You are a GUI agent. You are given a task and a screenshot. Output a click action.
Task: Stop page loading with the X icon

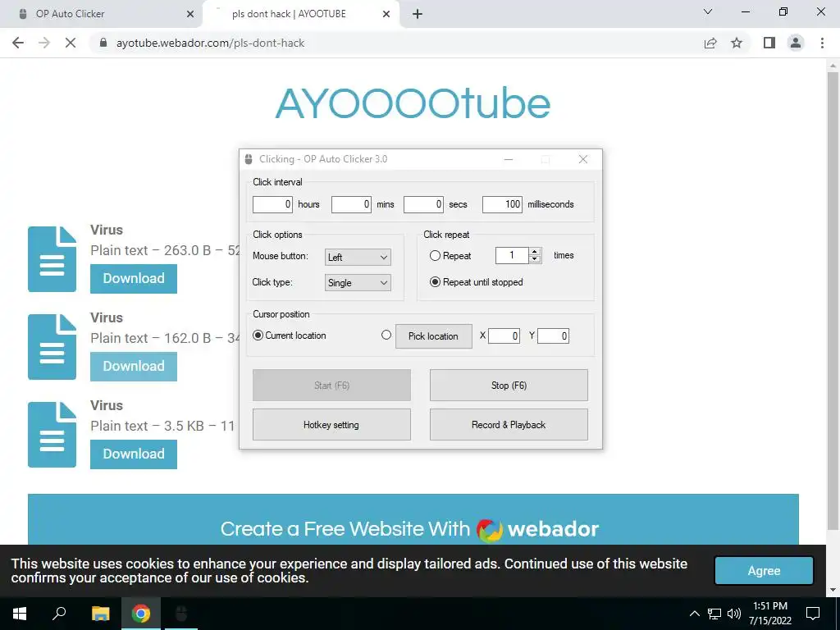(71, 43)
